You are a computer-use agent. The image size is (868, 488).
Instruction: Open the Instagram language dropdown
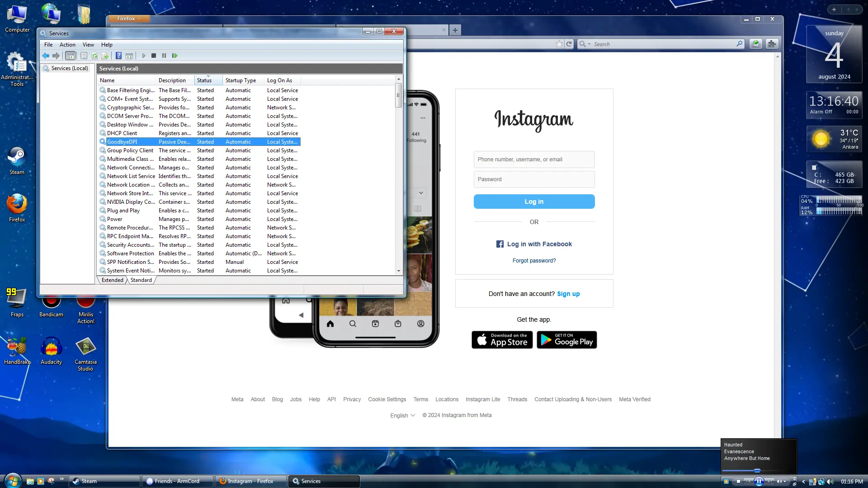[402, 415]
